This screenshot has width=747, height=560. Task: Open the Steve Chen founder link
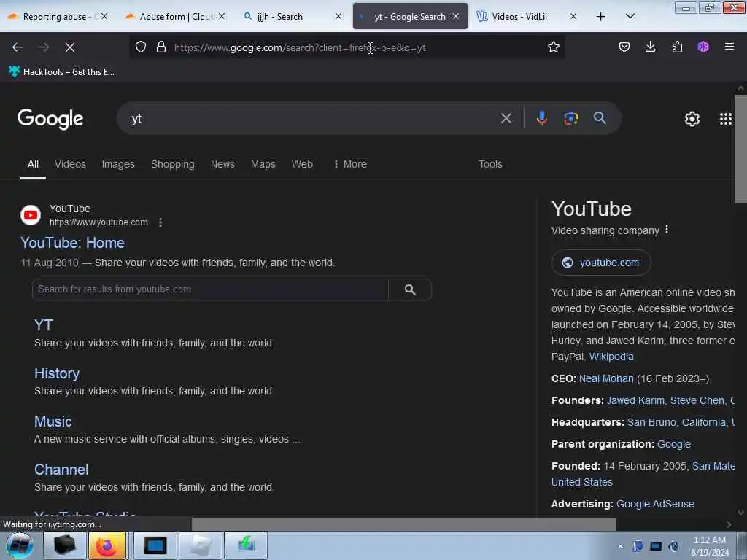click(x=697, y=400)
